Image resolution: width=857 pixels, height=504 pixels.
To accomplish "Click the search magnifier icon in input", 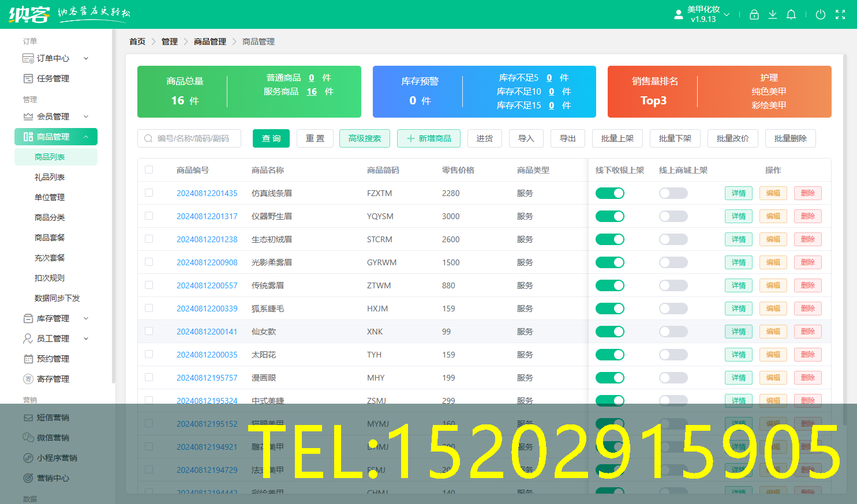I will click(148, 138).
